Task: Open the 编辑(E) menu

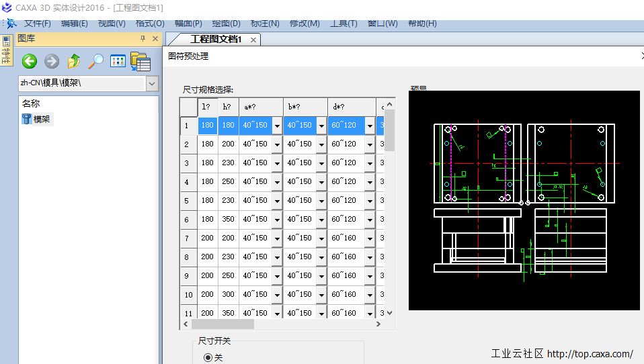Action: (75, 24)
